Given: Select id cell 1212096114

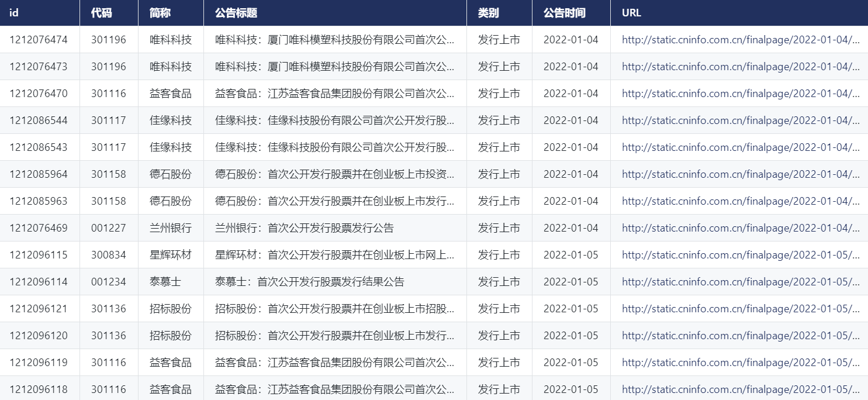Looking at the screenshot, I should pos(39,282).
